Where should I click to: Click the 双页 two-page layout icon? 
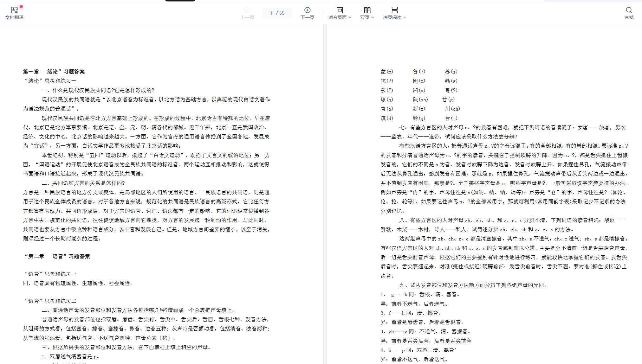(x=367, y=10)
